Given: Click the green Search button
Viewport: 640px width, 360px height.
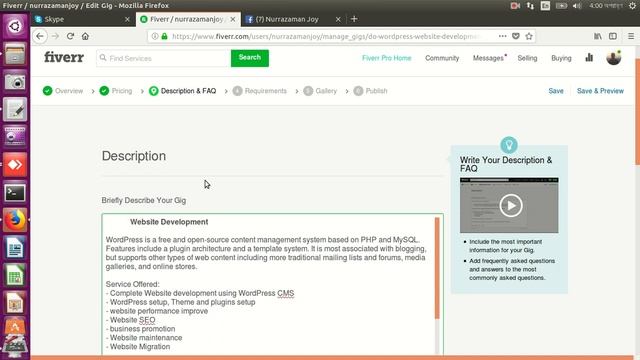Looking at the screenshot, I should coord(250,58).
